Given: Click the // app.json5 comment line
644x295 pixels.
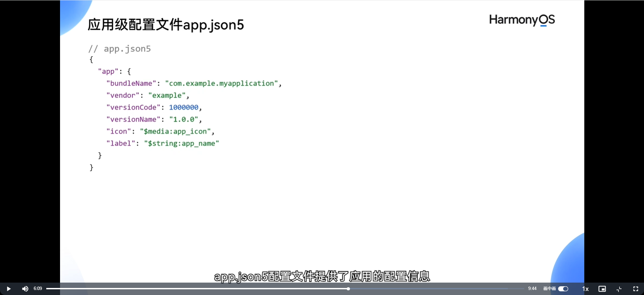Looking at the screenshot, I should (x=119, y=49).
